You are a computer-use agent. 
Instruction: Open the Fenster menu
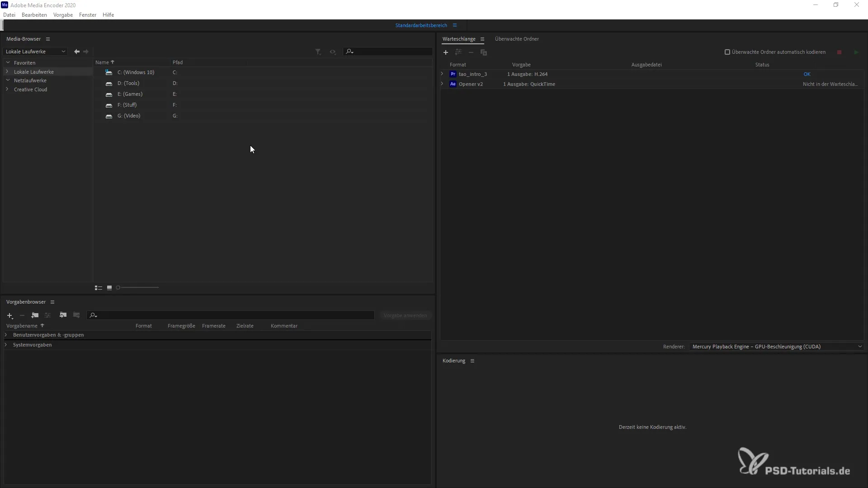click(88, 15)
